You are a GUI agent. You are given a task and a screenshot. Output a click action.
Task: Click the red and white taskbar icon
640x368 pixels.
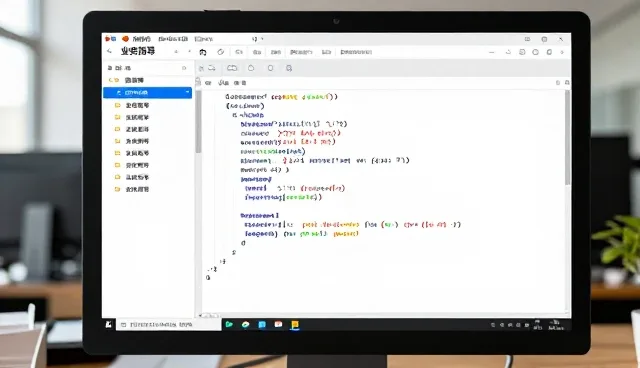pos(278,324)
